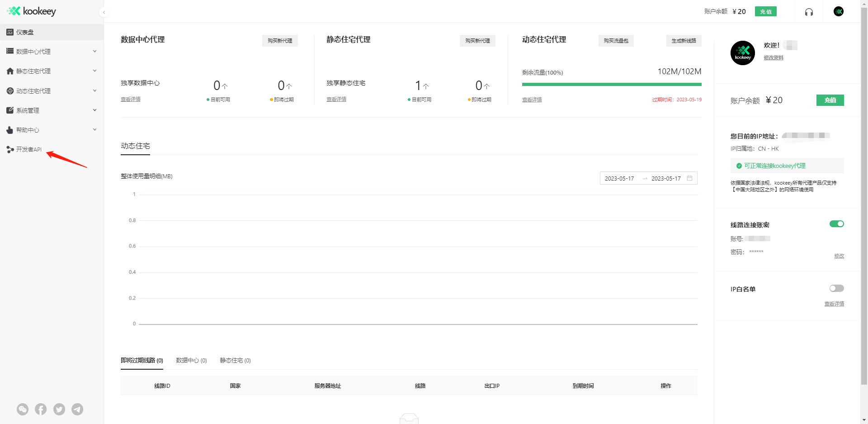Screen dimensions: 868x424
Task: Disable the 线路连接账密 toggle switch
Action: pyautogui.click(x=836, y=224)
